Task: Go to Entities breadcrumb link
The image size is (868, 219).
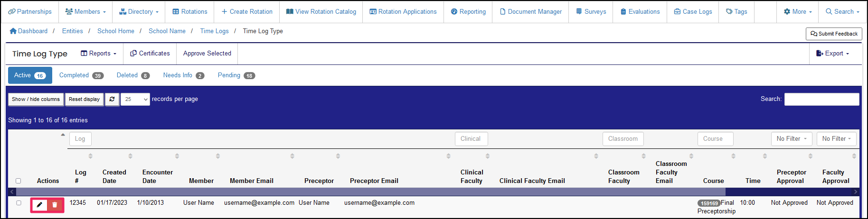Action: [x=72, y=31]
